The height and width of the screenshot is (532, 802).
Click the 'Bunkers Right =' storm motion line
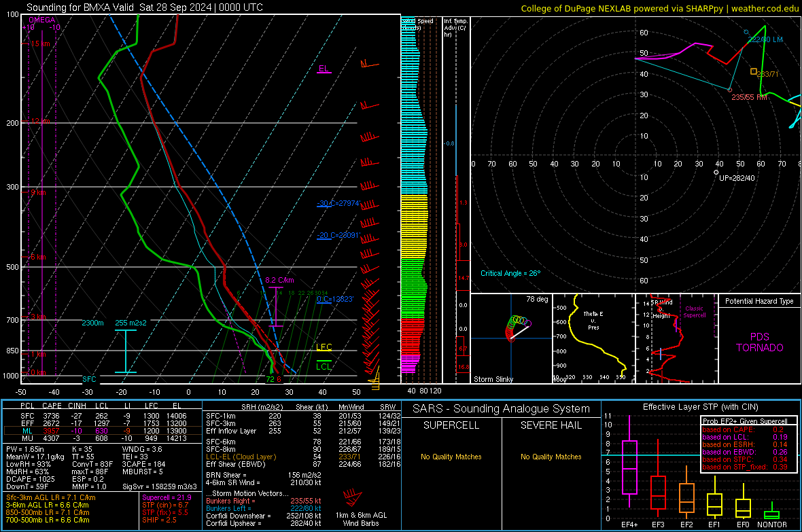(x=264, y=501)
